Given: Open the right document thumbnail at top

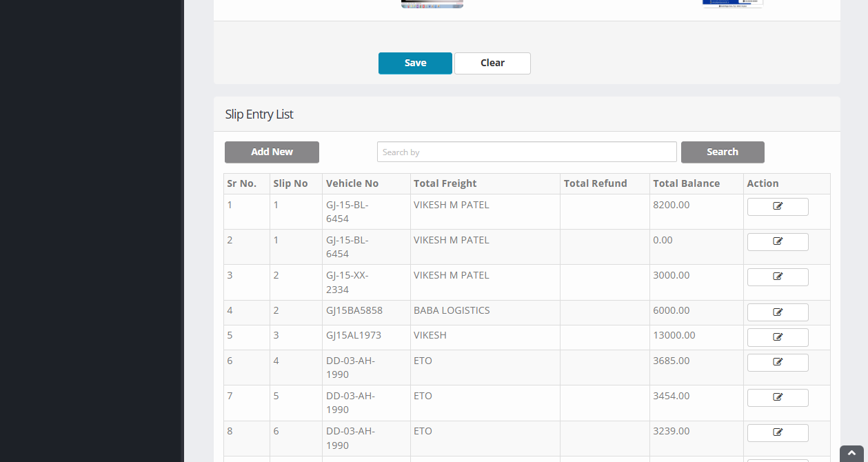Looking at the screenshot, I should point(732,3).
